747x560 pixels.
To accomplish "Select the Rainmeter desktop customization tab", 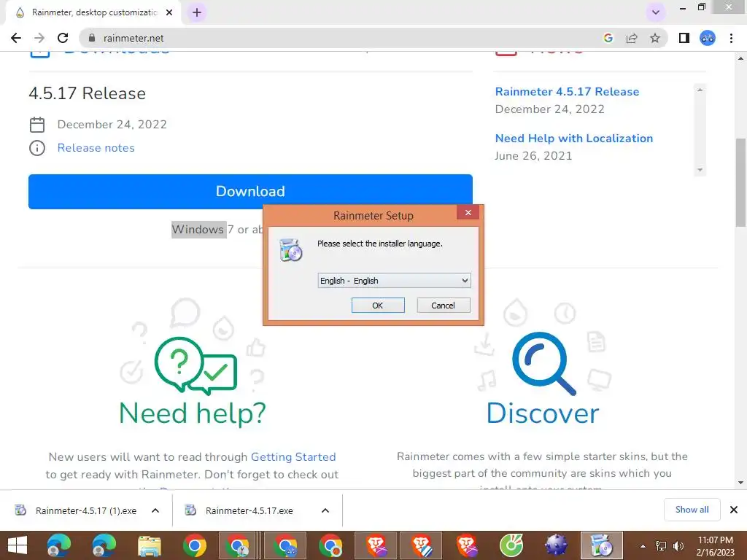I will pos(94,12).
